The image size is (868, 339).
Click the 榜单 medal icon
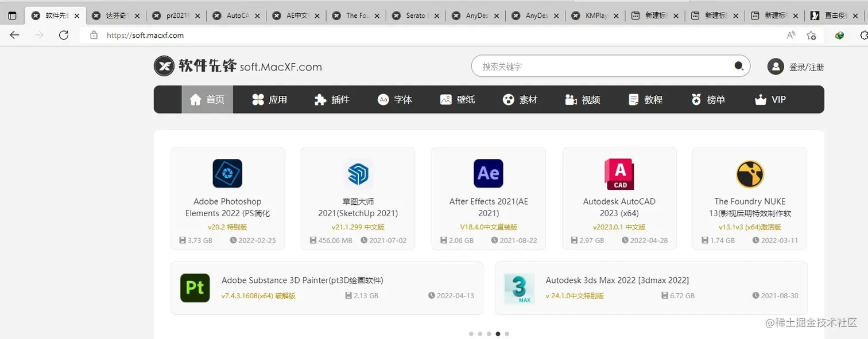[x=696, y=100]
